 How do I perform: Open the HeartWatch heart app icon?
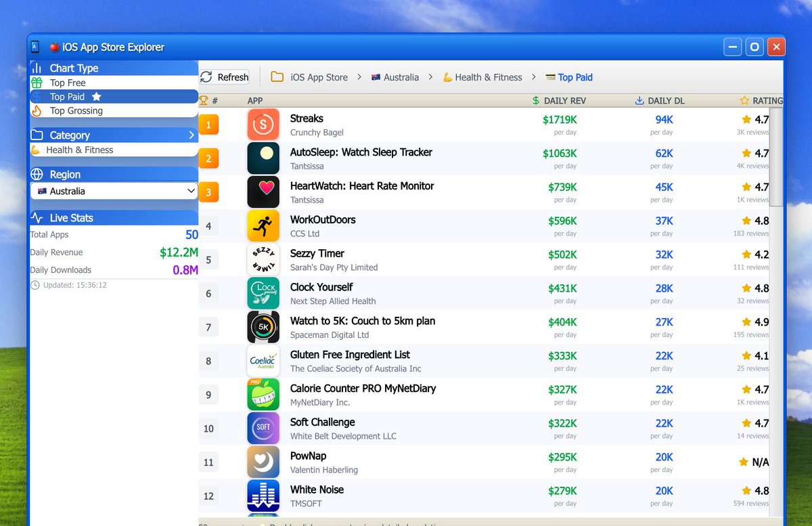click(x=263, y=192)
